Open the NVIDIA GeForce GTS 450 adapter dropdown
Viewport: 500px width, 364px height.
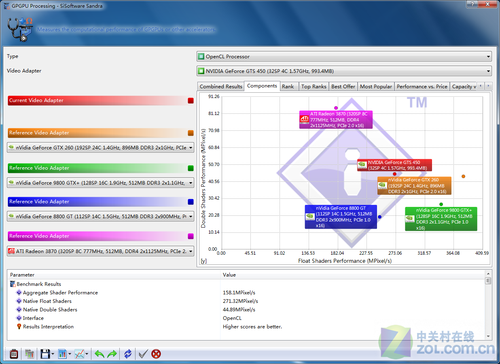pyautogui.click(x=344, y=71)
